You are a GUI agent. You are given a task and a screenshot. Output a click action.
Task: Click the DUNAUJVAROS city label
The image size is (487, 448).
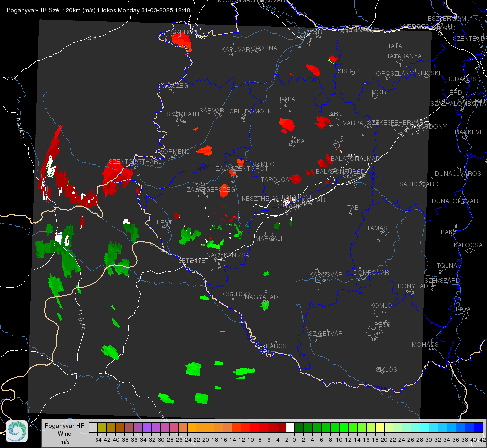[458, 174]
